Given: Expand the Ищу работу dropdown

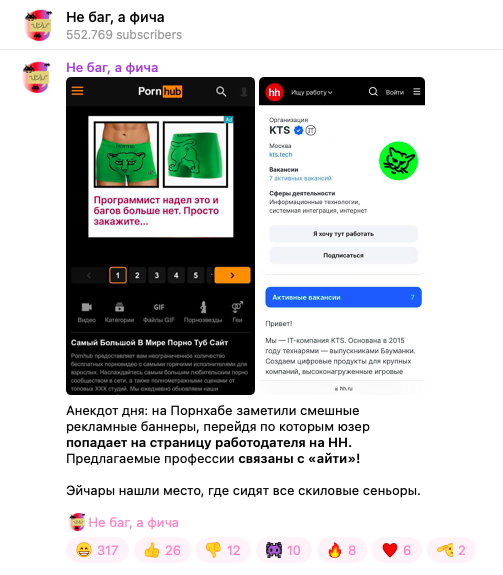Looking at the screenshot, I should 312,92.
